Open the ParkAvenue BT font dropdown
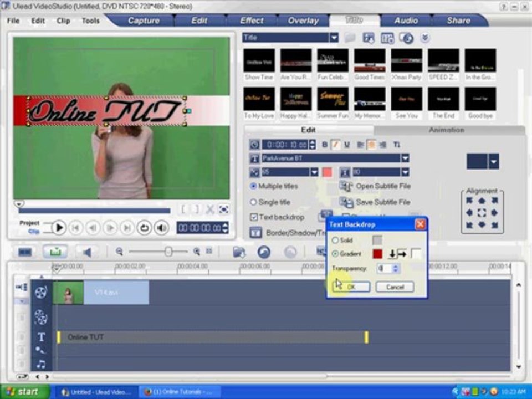This screenshot has height=399, width=532. coord(405,158)
